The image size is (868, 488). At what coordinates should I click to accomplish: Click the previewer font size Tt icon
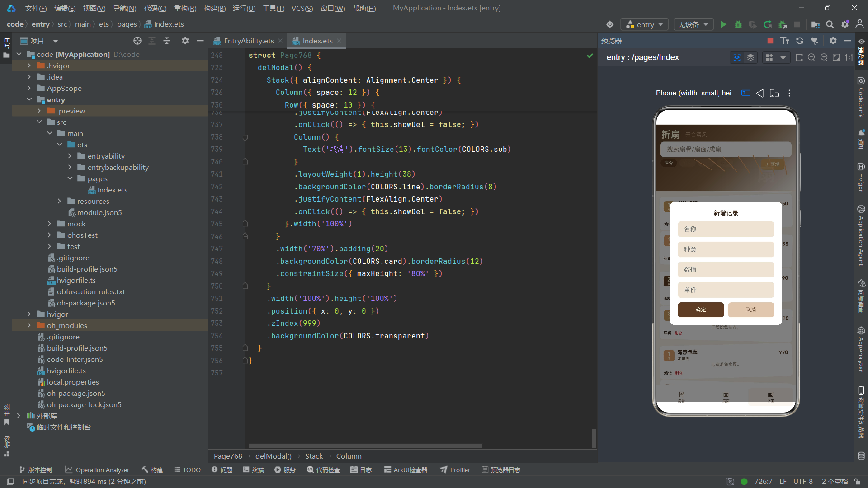pos(785,41)
